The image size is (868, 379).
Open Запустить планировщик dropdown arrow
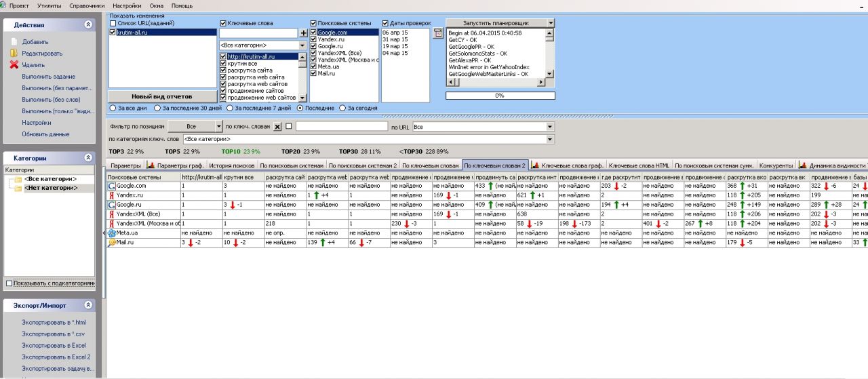point(550,23)
